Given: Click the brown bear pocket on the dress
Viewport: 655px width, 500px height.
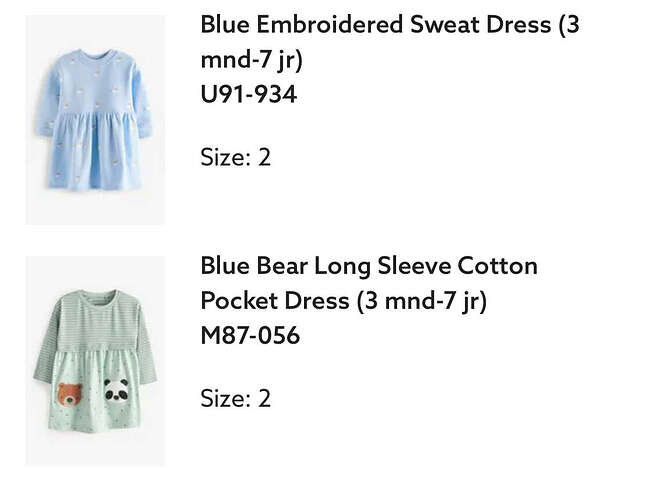Looking at the screenshot, I should 70,394.
